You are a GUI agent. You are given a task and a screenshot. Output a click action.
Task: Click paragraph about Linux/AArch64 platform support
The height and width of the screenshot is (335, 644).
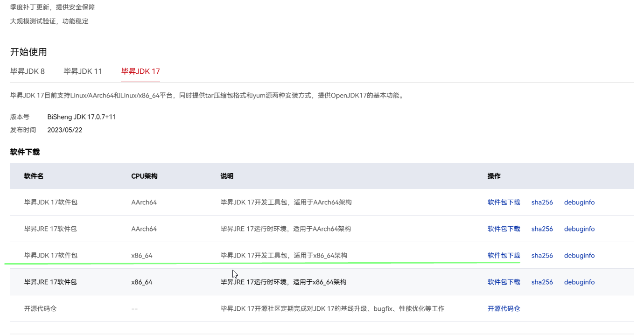[207, 96]
